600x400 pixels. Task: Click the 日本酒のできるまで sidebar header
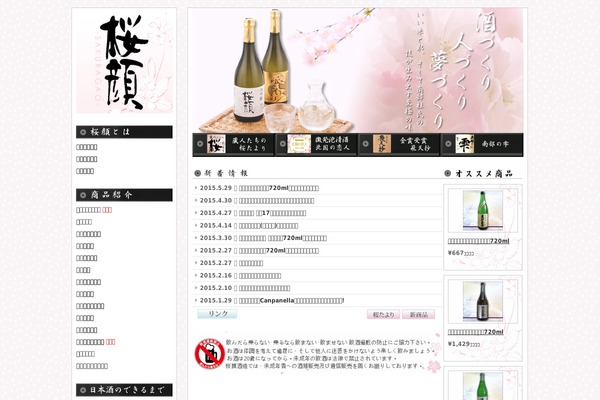coord(124,390)
